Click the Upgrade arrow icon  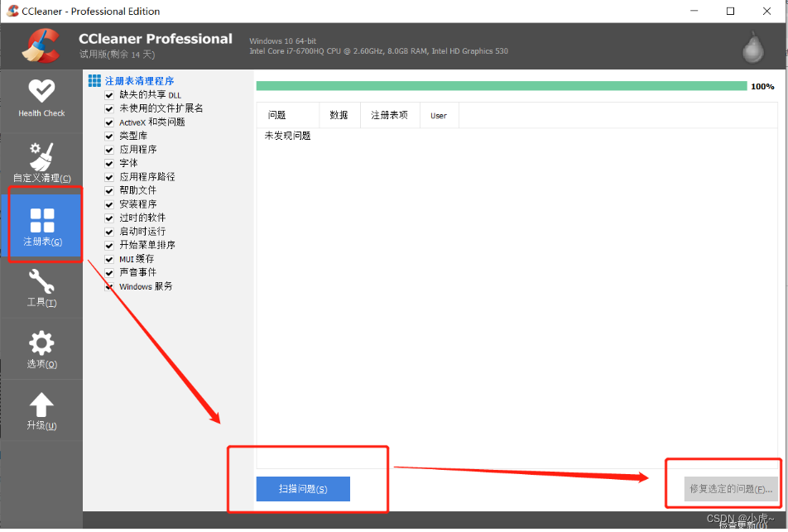(41, 405)
